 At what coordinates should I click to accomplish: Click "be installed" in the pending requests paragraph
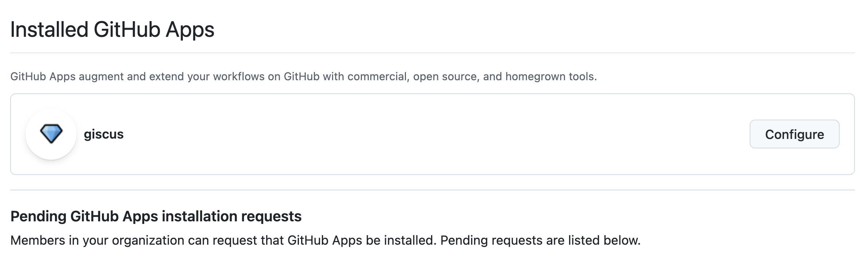401,240
